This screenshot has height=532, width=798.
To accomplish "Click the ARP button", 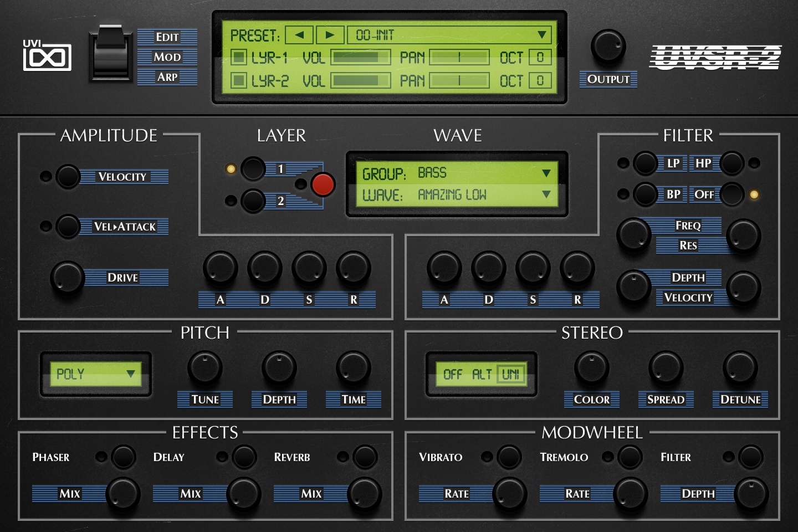I will [x=167, y=77].
